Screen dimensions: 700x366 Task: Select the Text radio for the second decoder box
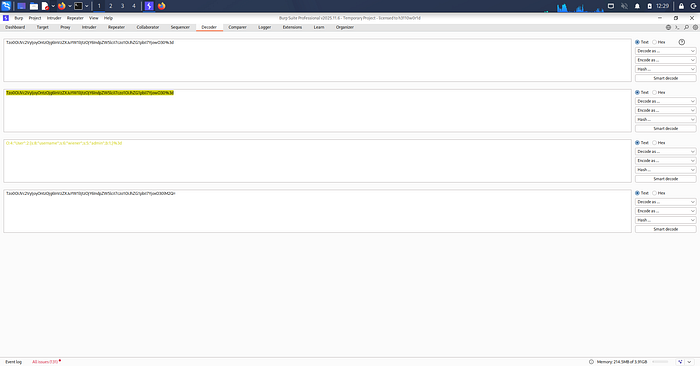pyautogui.click(x=638, y=92)
